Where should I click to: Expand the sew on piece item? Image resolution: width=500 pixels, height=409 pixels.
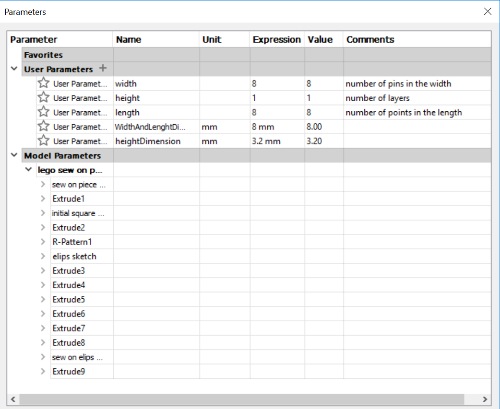(x=43, y=184)
